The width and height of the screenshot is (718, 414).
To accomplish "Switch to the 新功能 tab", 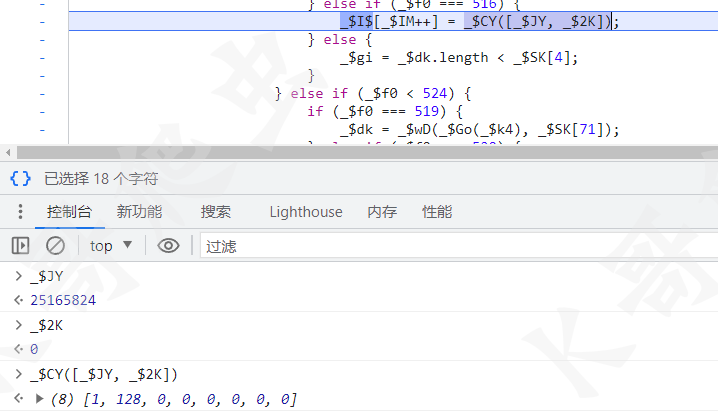I will (x=139, y=212).
